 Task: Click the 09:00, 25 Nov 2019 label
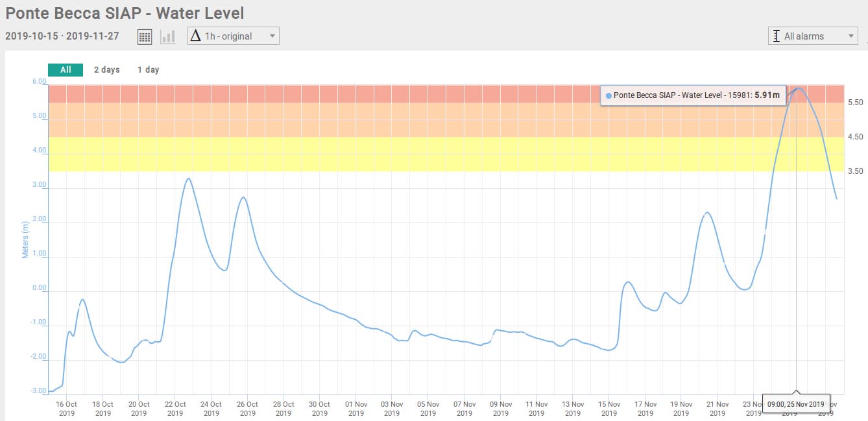pyautogui.click(x=795, y=404)
